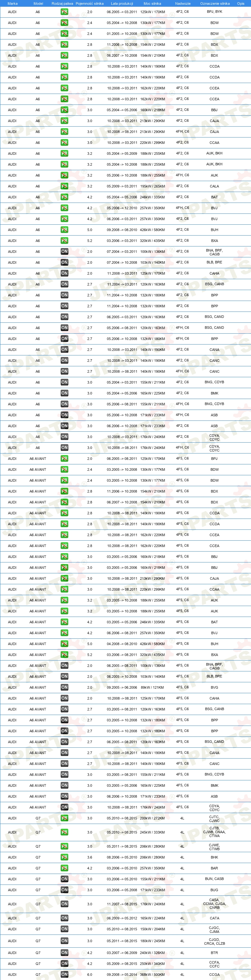
Task: Click diesel ON icon in A6 Avant BMK row
Action: pos(65,785)
